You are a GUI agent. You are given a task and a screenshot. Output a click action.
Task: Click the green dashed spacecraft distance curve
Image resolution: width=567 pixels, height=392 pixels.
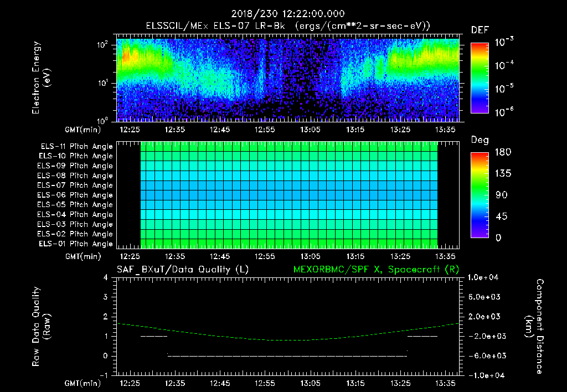click(288, 340)
